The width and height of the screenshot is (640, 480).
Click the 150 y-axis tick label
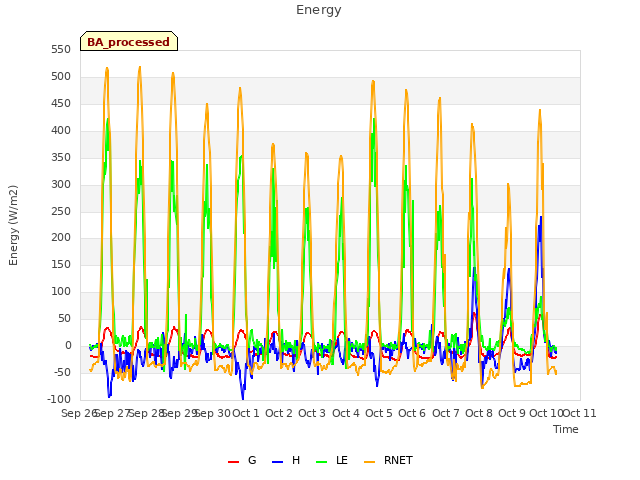point(61,264)
